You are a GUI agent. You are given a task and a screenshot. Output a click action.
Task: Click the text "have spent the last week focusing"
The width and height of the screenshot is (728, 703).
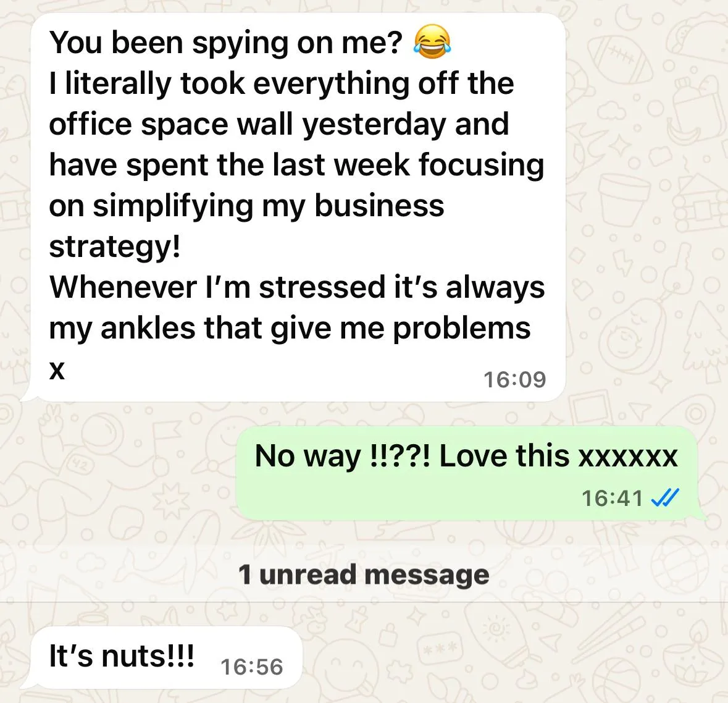(296, 165)
